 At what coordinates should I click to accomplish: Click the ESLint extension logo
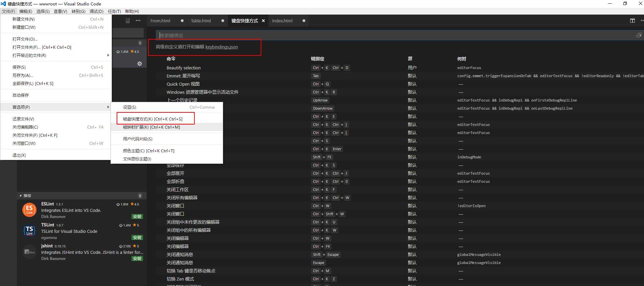(x=29, y=210)
